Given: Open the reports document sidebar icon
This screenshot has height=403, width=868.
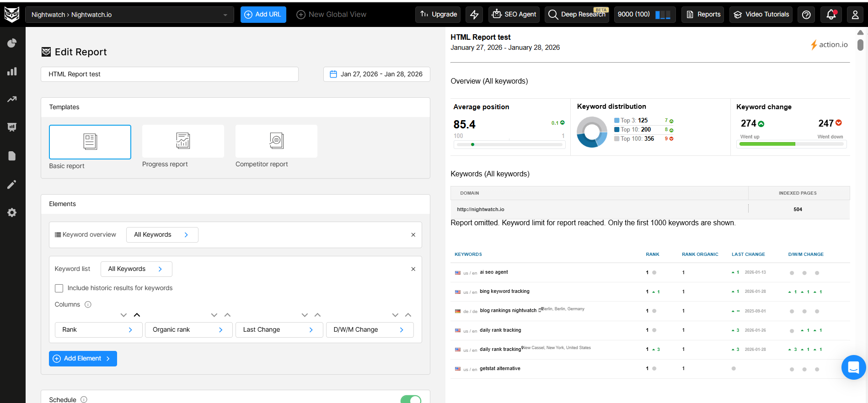Looking at the screenshot, I should pos(12,156).
